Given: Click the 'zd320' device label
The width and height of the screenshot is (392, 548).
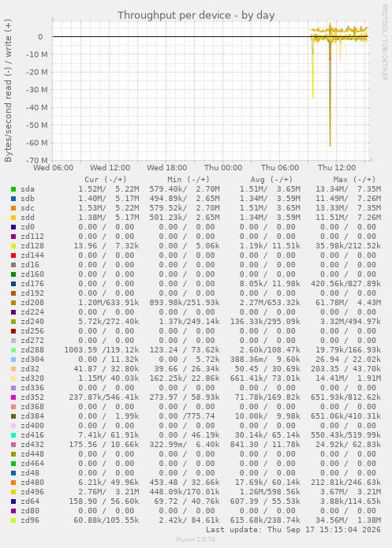Looking at the screenshot, I should tap(32, 378).
